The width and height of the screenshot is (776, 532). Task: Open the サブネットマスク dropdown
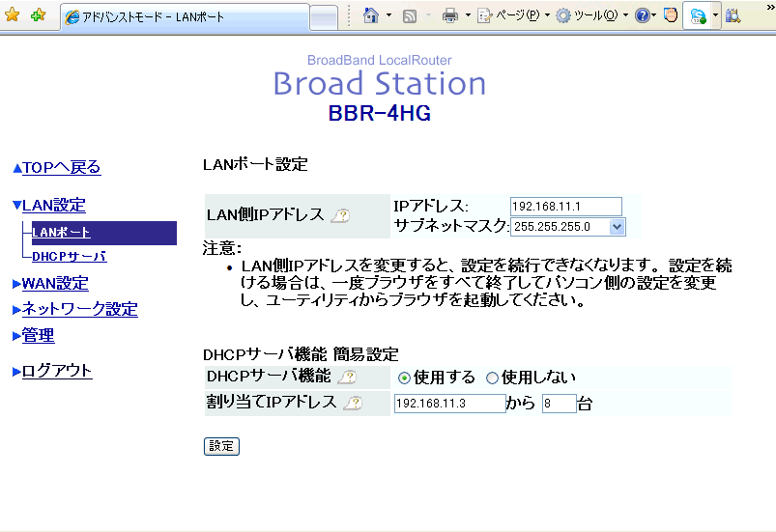(x=567, y=227)
